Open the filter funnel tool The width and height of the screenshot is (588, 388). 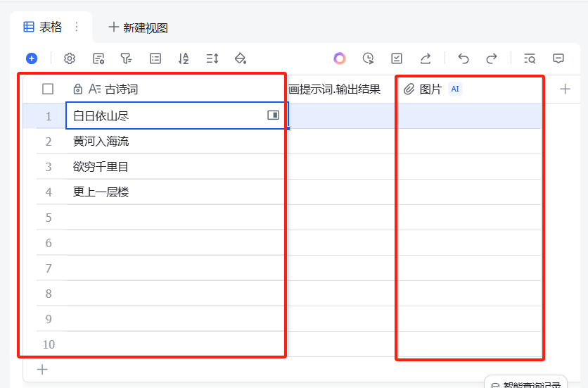[126, 58]
